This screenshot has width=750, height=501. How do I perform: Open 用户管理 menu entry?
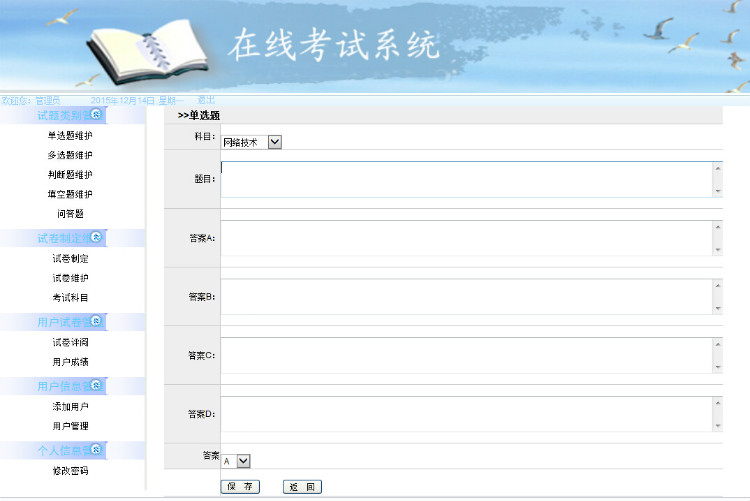[x=70, y=426]
